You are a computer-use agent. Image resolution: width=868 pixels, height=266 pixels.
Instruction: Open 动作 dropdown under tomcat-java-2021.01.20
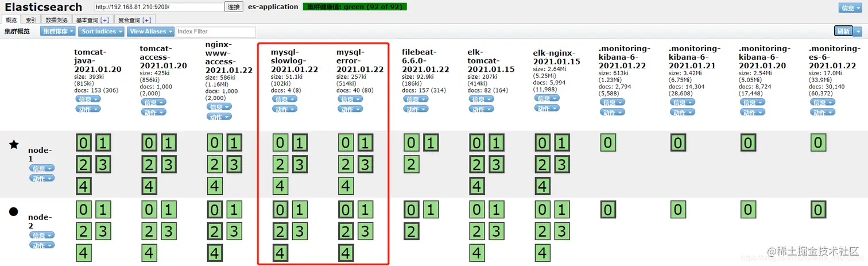[88, 109]
